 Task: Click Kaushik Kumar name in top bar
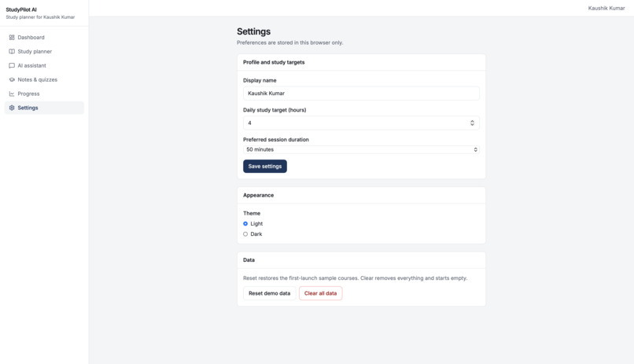[x=606, y=8]
